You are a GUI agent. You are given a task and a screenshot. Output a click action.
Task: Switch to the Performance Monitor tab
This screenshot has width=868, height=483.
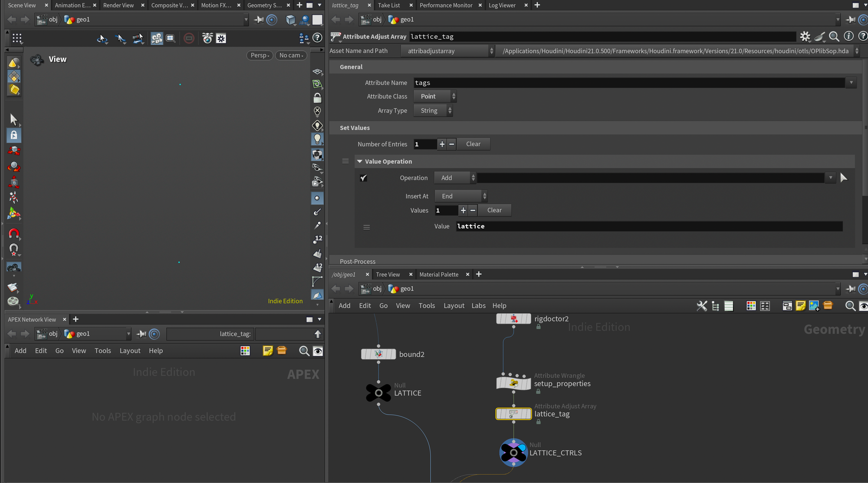tap(446, 5)
